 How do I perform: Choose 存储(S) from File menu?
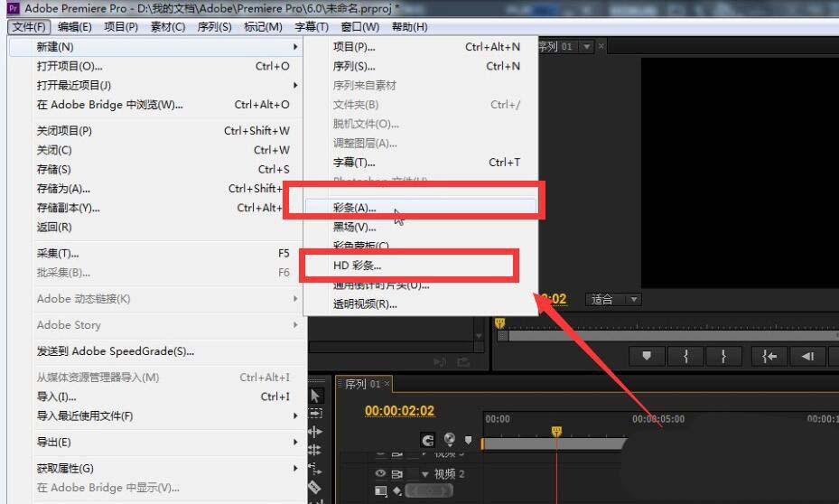156,169
